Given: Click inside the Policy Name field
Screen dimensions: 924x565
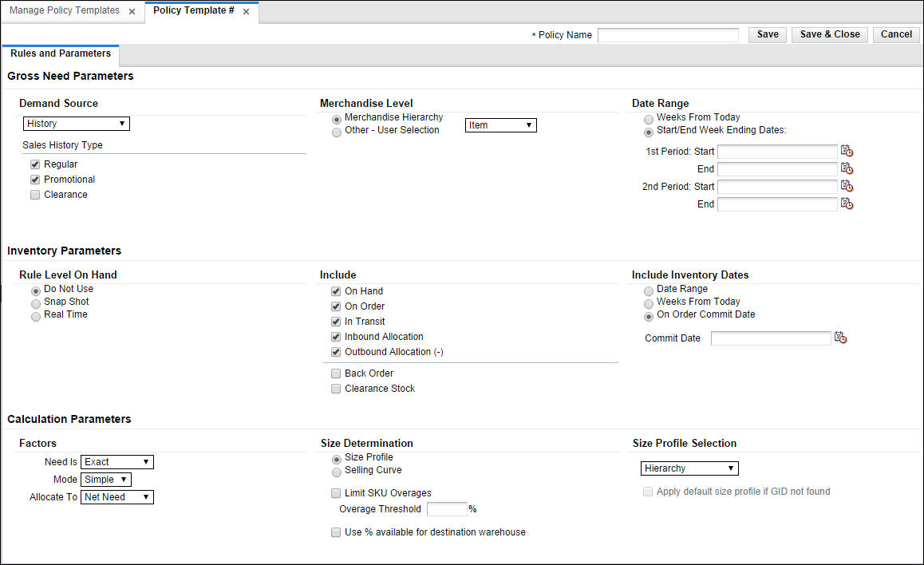Looking at the screenshot, I should point(668,34).
